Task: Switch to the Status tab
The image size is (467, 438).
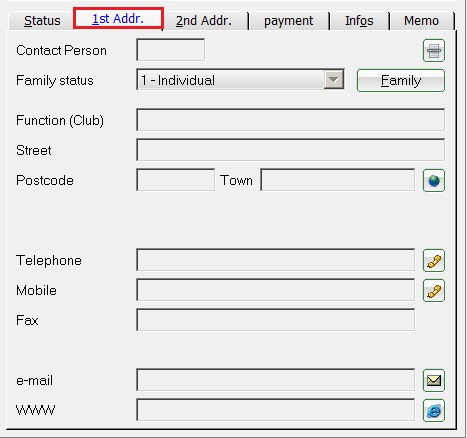Action: tap(42, 21)
